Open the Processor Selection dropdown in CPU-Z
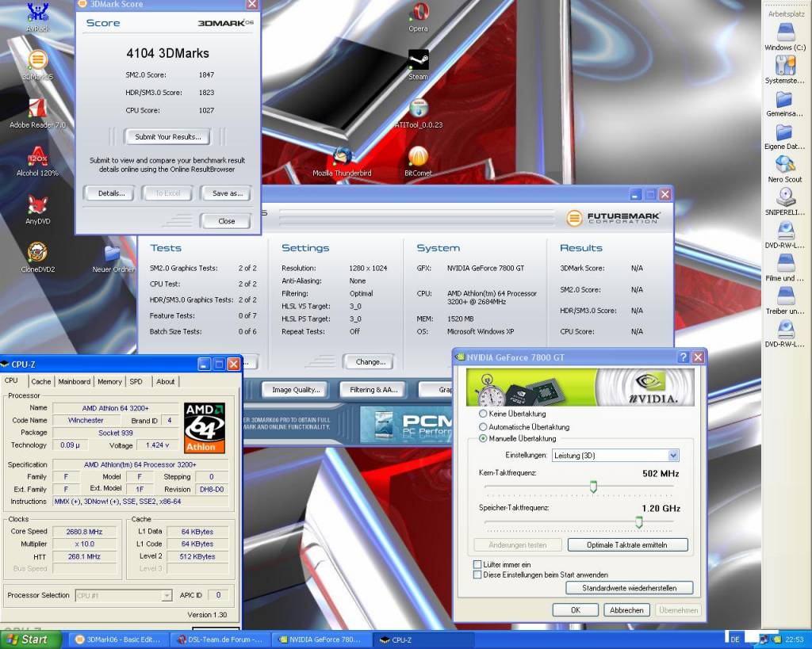This screenshot has height=649, width=812. click(x=123, y=596)
